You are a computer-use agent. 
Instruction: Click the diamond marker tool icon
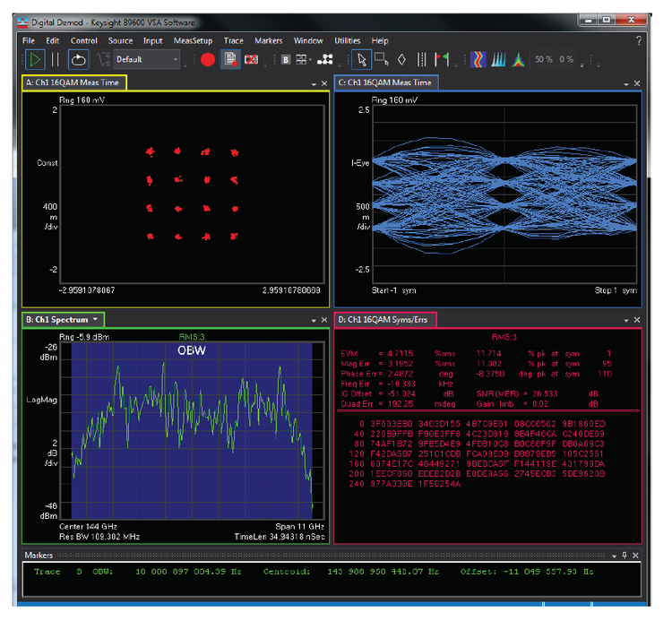[401, 60]
